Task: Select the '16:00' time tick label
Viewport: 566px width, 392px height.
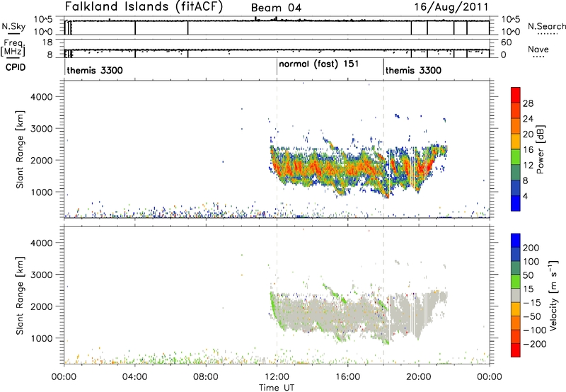Action: (347, 377)
